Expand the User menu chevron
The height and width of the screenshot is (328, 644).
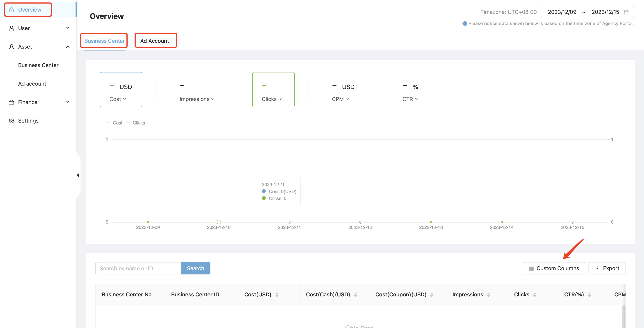[68, 28]
